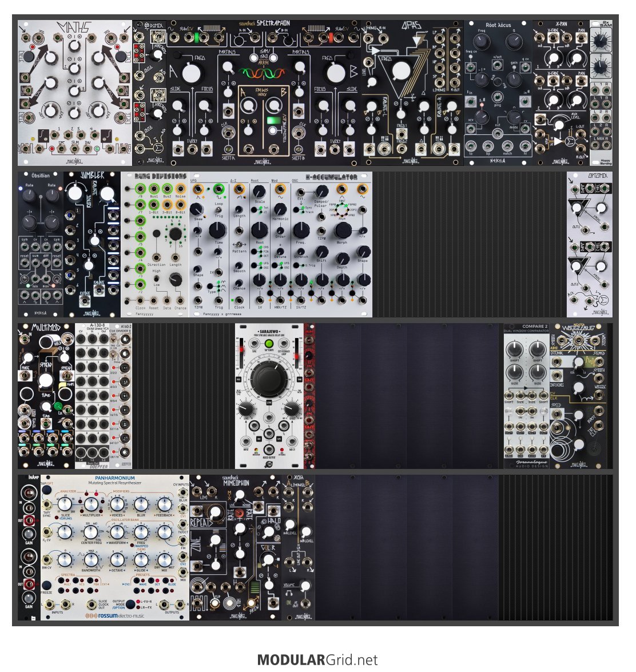Click Sarajewo green Tap Tempo button
This screenshot has width=636, height=672.
click(x=269, y=344)
